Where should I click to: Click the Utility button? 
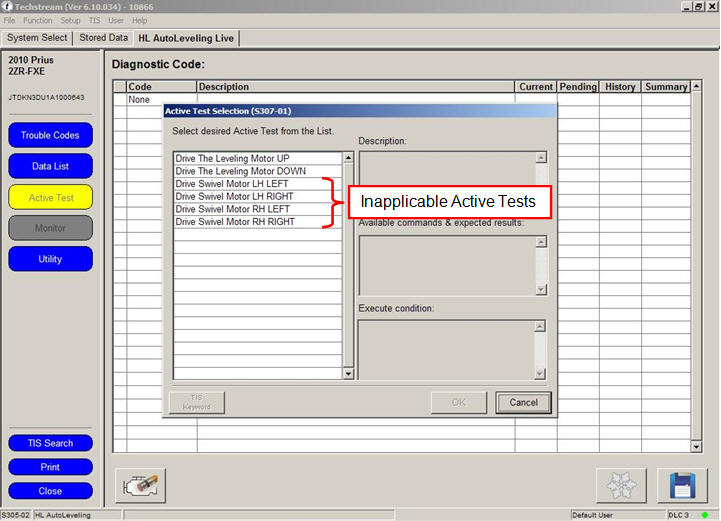click(50, 259)
